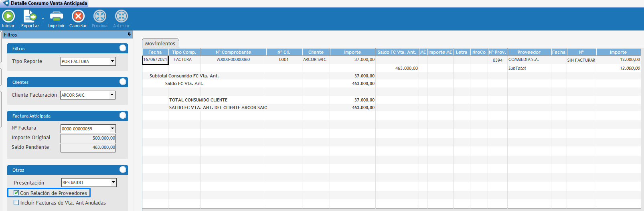Click the Proxima navigation icon
This screenshot has width=644, height=211.
pos(99,16)
